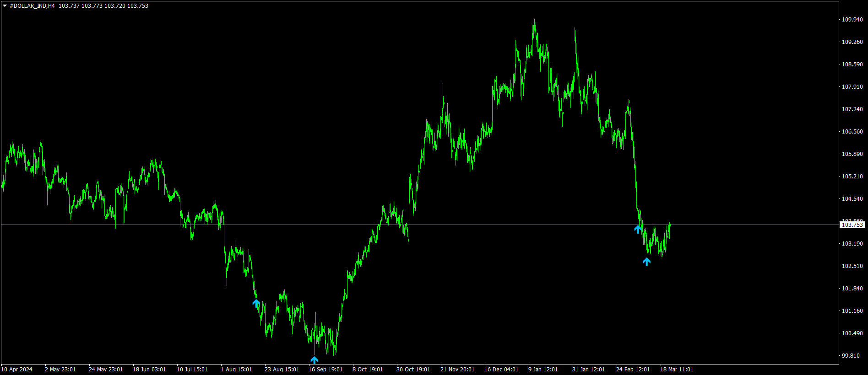Click the 108.590 price axis label
The image size is (868, 375).
tap(852, 64)
